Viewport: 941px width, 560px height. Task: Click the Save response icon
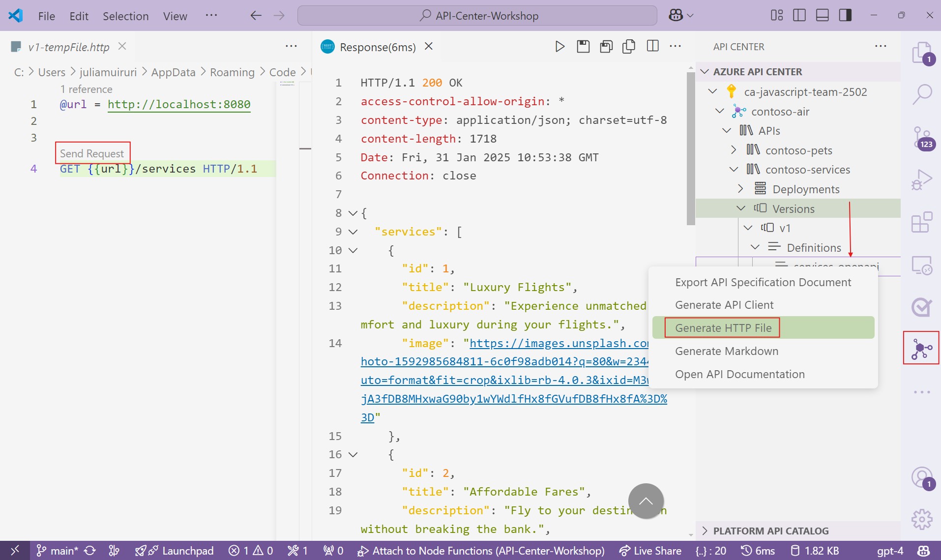(x=583, y=47)
